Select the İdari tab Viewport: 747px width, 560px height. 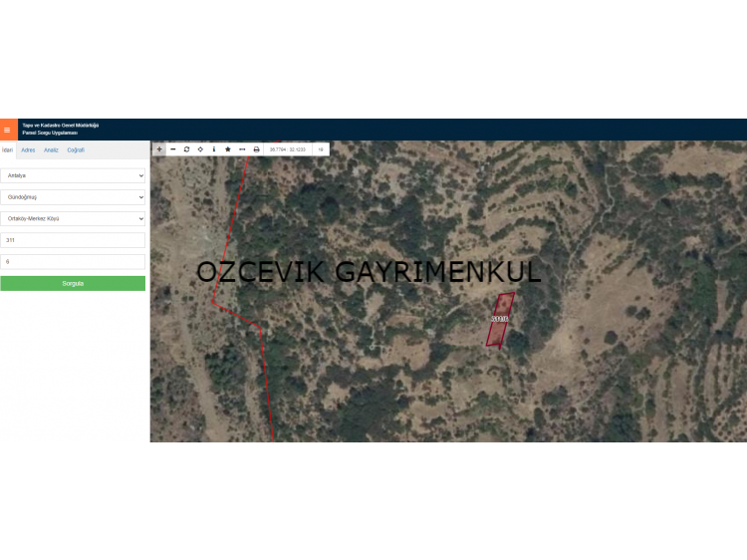coord(8,150)
